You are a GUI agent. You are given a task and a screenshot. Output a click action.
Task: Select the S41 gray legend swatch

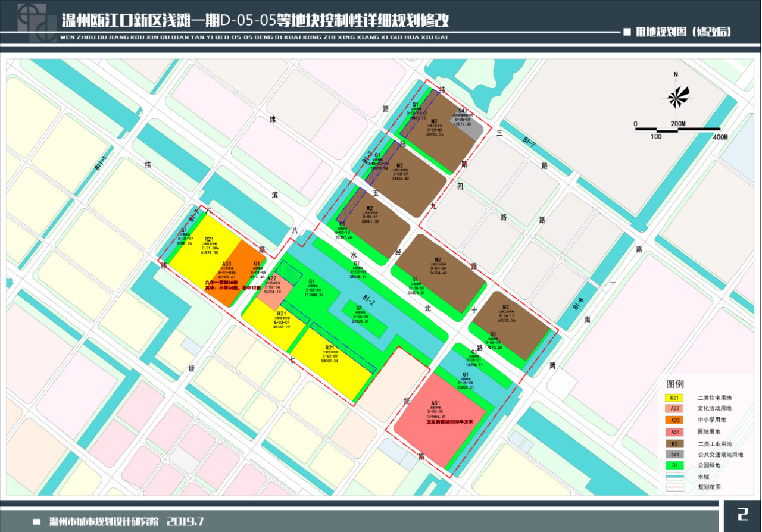coord(674,455)
